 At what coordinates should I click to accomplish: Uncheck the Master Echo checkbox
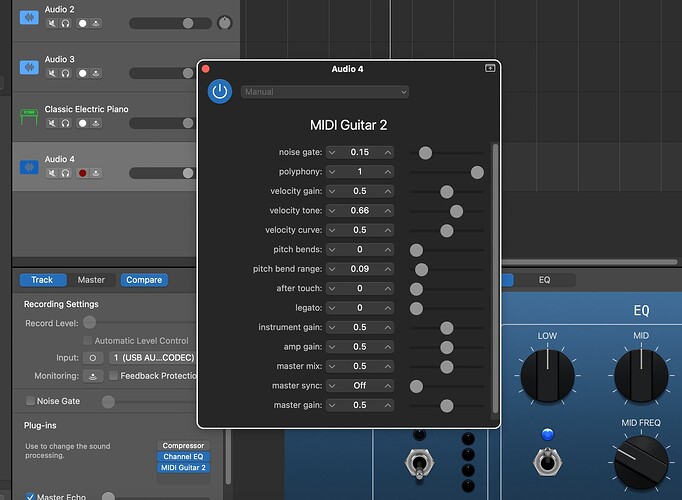coord(30,497)
